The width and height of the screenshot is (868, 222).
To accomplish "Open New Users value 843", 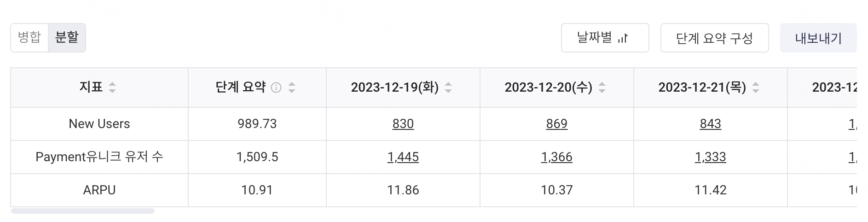I will pyautogui.click(x=711, y=124).
